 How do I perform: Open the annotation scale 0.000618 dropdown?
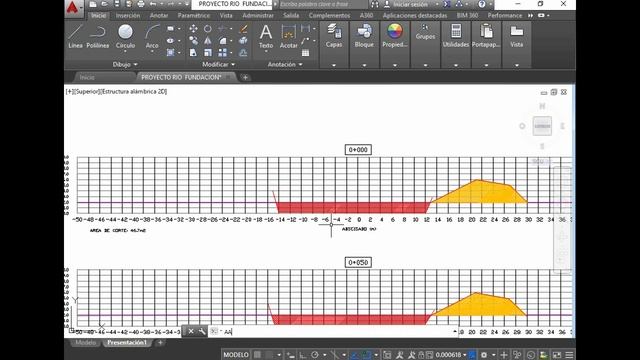(451, 355)
